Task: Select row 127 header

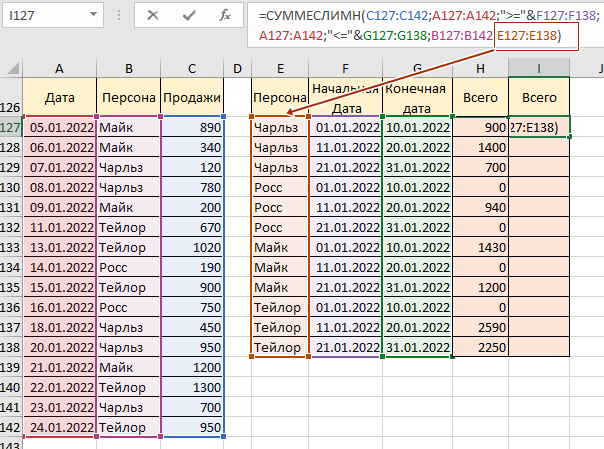Action: pos(11,127)
